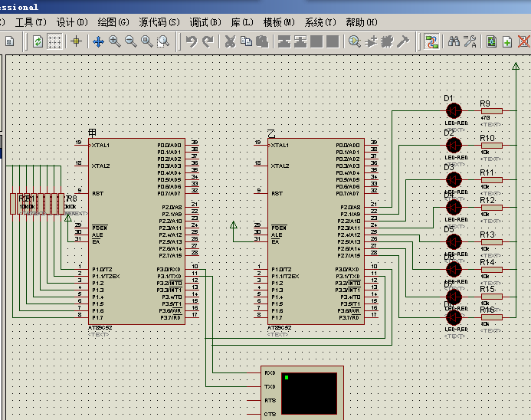
Task: Click the RXD pin label on terminal
Action: click(x=270, y=373)
